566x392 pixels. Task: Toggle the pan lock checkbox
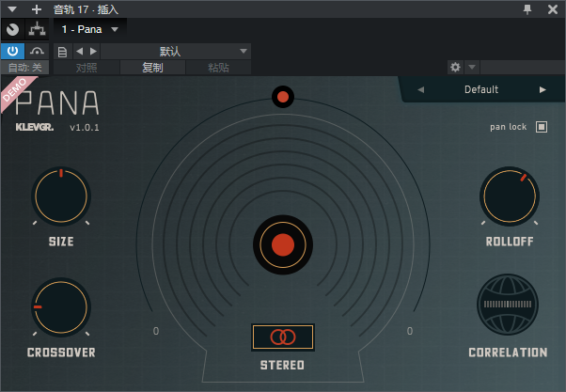(x=542, y=127)
